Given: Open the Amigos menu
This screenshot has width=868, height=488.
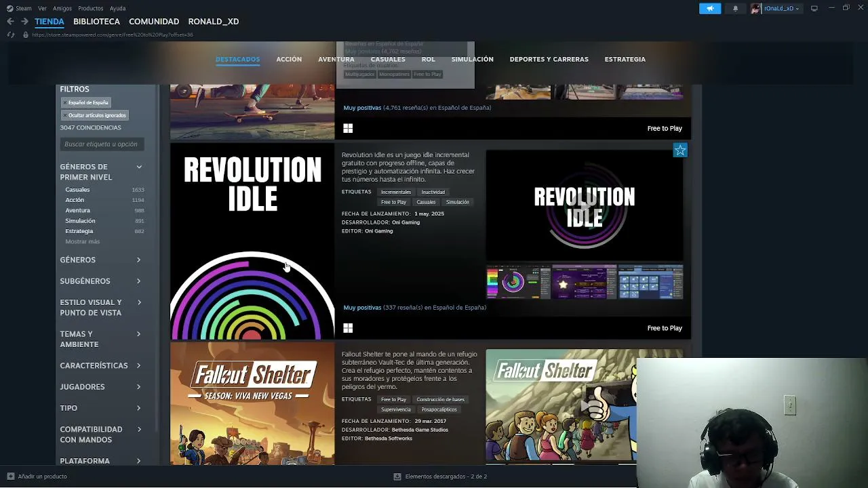Looking at the screenshot, I should click(62, 8).
